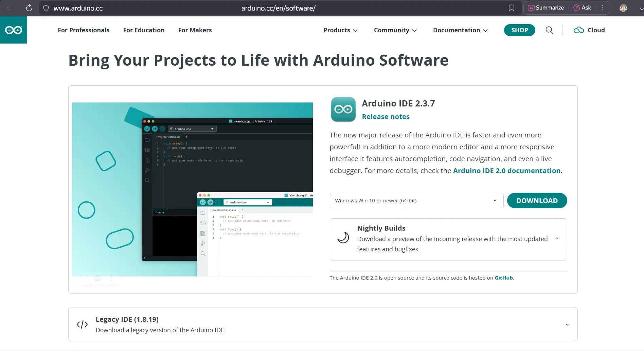
Task: Click the download arrow icon in browser toolbar
Action: click(x=641, y=8)
